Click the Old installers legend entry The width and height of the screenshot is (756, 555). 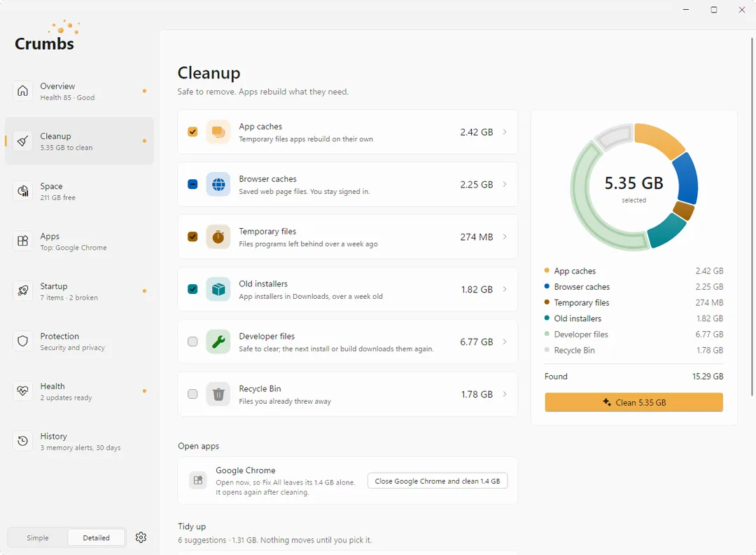click(633, 318)
